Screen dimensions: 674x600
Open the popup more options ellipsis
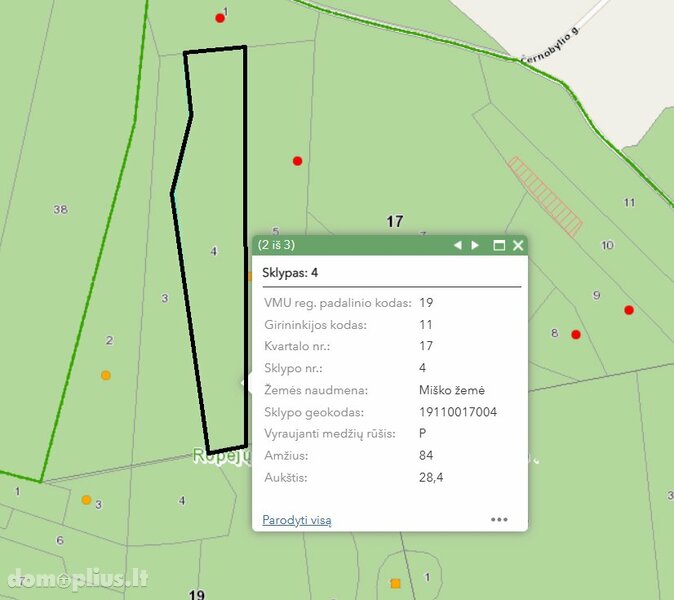(x=499, y=520)
